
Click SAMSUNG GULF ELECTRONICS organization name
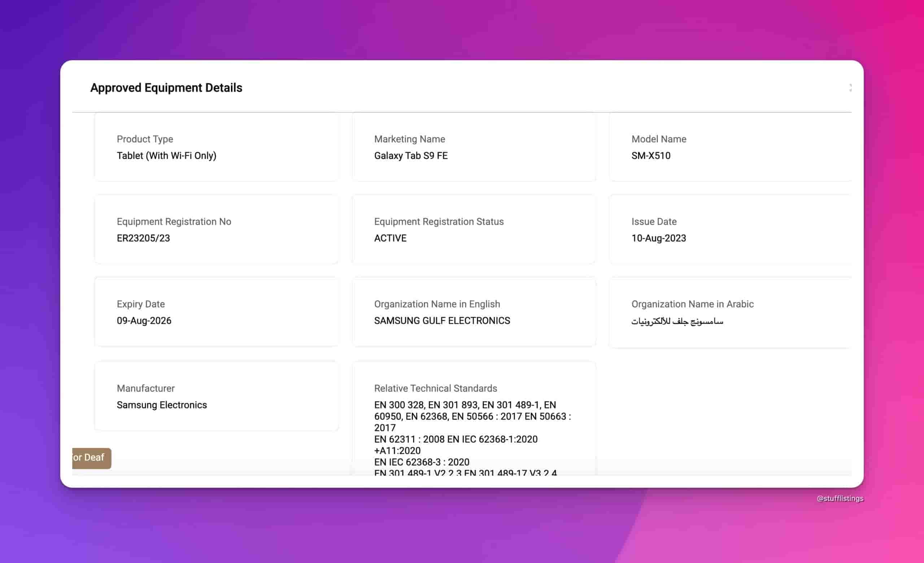[x=442, y=320]
